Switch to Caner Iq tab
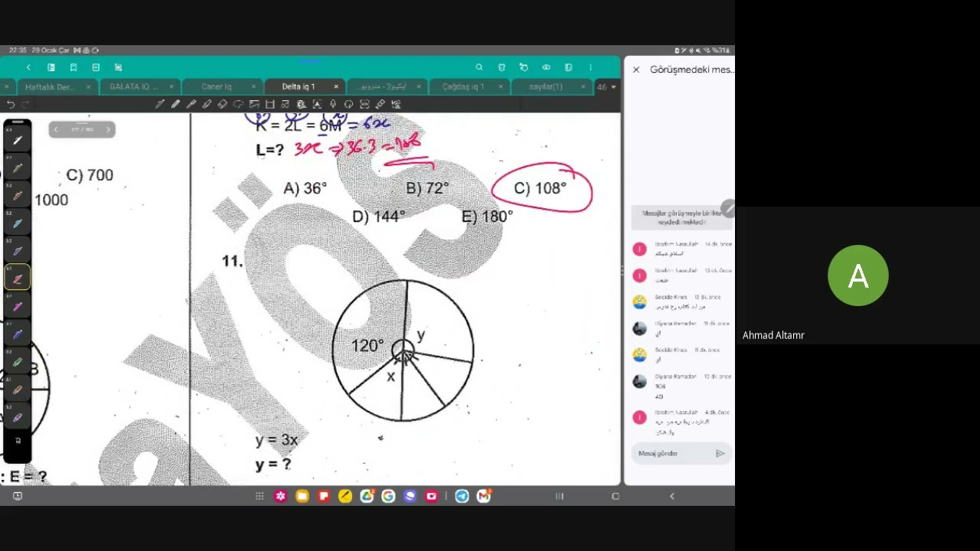 tap(216, 86)
